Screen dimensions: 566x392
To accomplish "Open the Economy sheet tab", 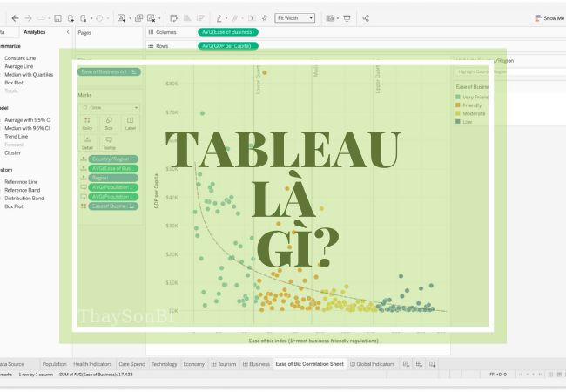I will pos(194,364).
